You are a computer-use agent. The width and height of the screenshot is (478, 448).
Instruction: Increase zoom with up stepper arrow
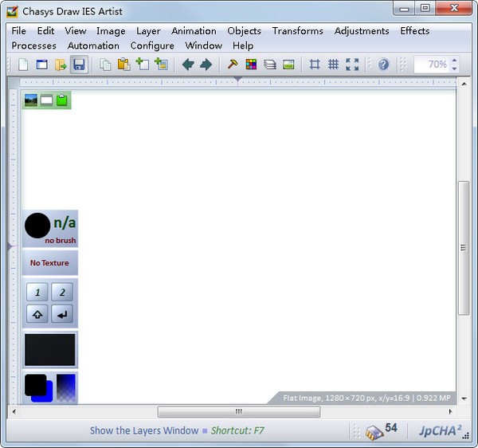[x=454, y=61]
